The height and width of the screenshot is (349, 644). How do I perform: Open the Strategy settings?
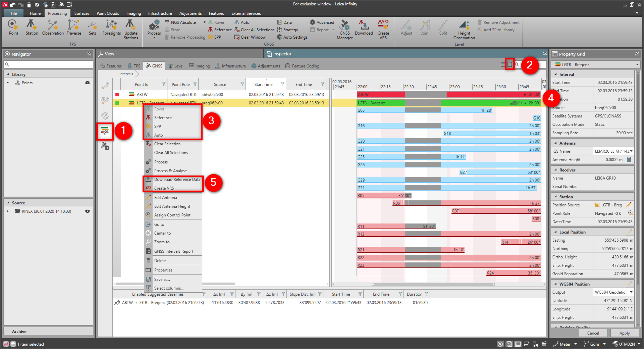pos(287,30)
